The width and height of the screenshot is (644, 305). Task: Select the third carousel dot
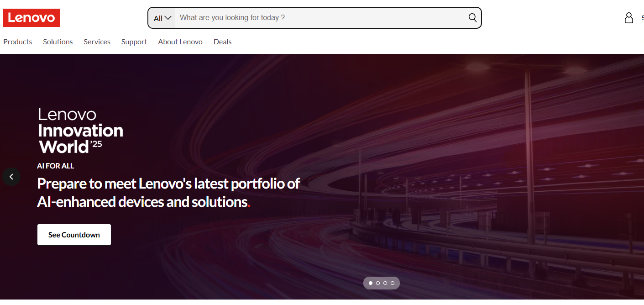coord(385,283)
